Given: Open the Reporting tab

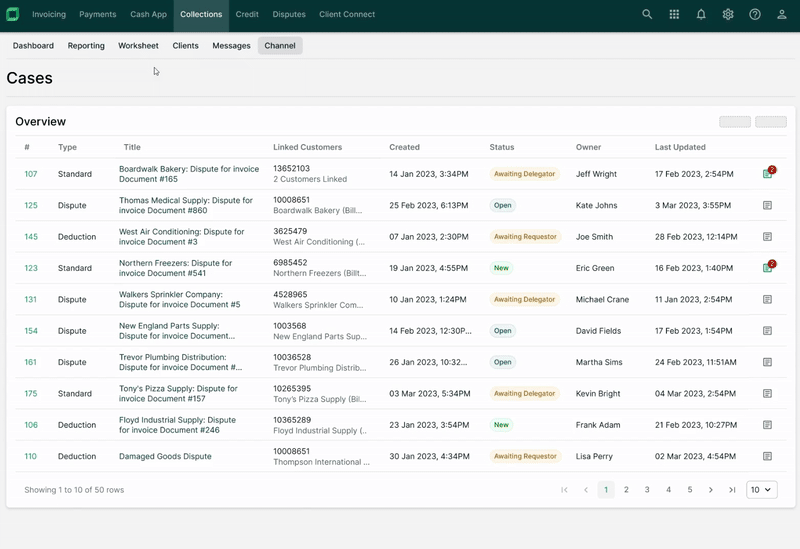Looking at the screenshot, I should click(86, 45).
